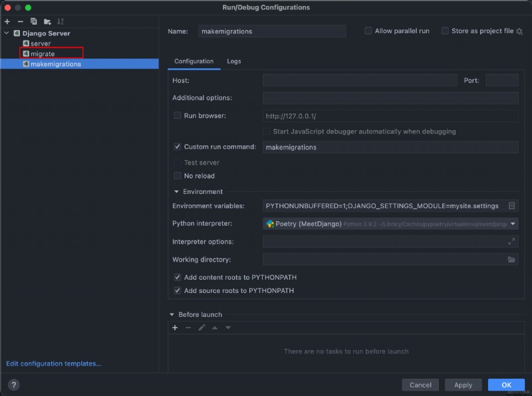This screenshot has height=396, width=532.
Task: Open the help question mark
Action: click(x=13, y=385)
